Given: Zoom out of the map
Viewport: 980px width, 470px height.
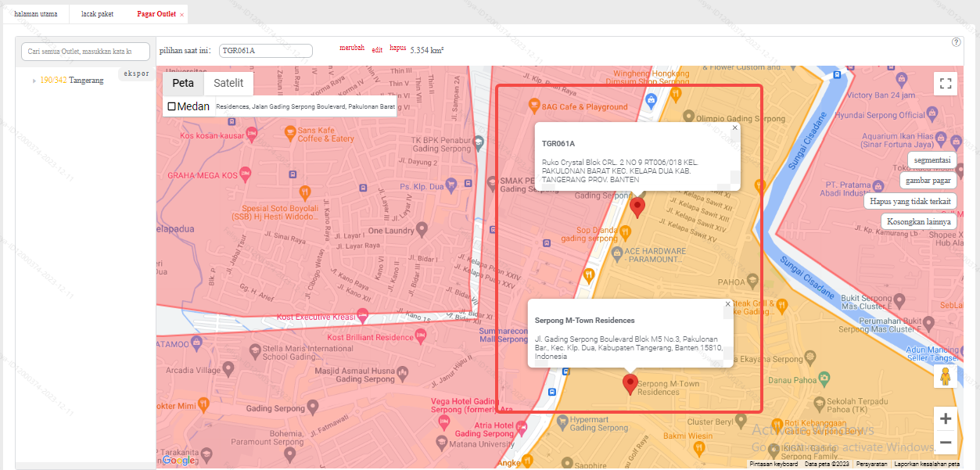Looking at the screenshot, I should click(946, 442).
